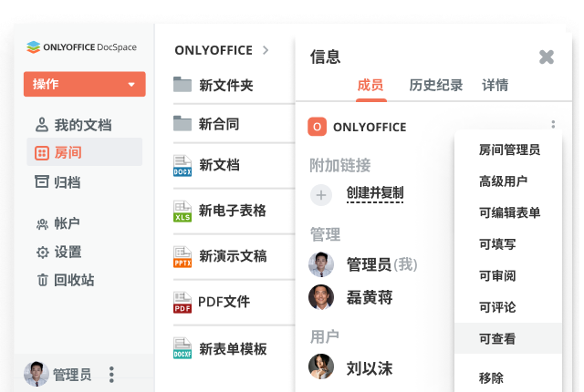Open the 新表单模板 file name
The image size is (584, 392).
point(233,349)
